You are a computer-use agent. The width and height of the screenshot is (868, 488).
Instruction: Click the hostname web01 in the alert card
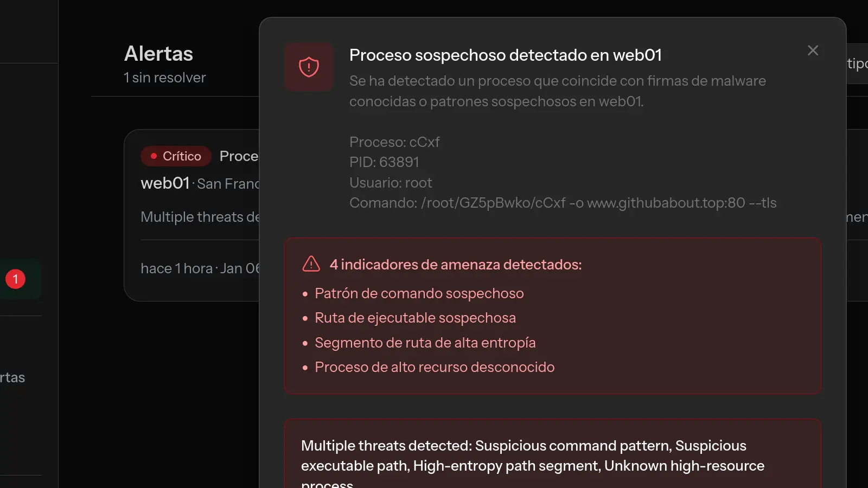tap(165, 183)
